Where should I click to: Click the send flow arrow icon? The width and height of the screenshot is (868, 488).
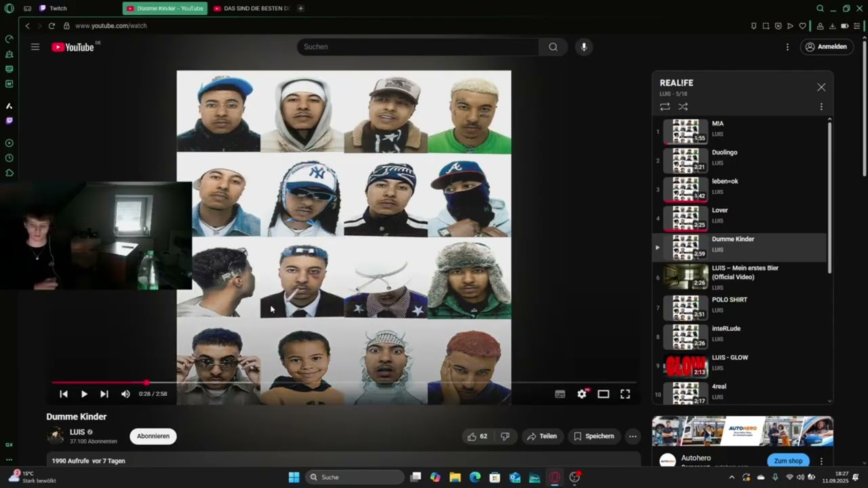point(790,26)
